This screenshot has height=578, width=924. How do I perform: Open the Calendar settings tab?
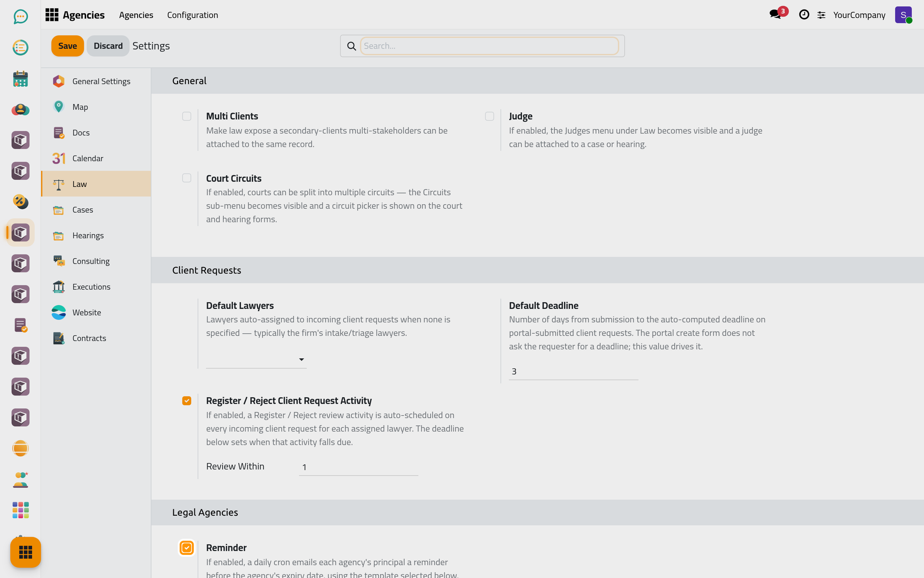(96, 158)
